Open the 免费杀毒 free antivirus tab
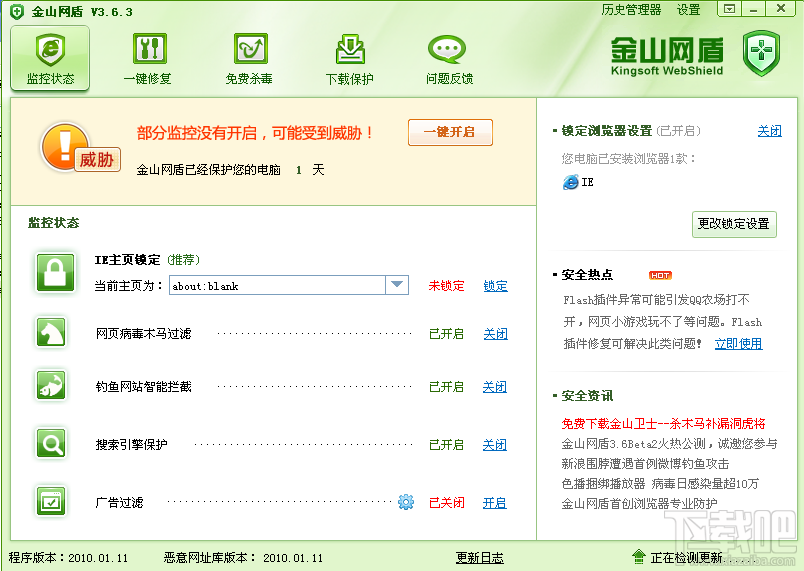The image size is (804, 571). [x=250, y=58]
